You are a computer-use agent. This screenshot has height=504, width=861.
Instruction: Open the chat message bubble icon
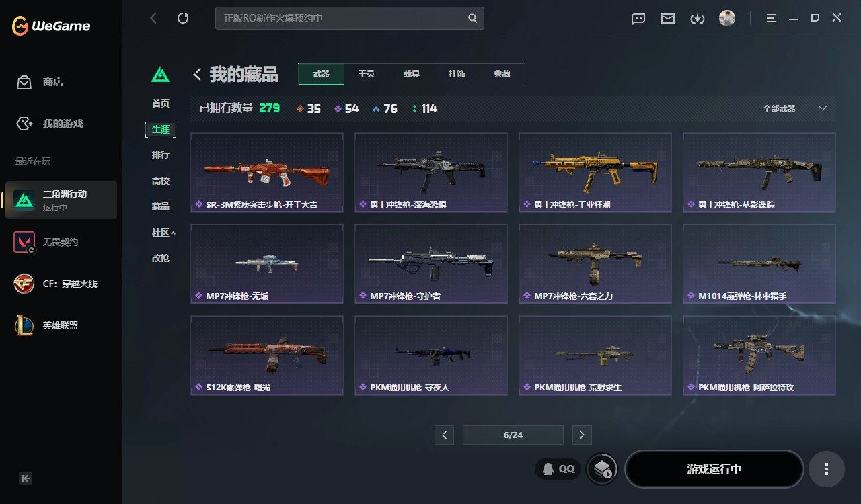(638, 19)
